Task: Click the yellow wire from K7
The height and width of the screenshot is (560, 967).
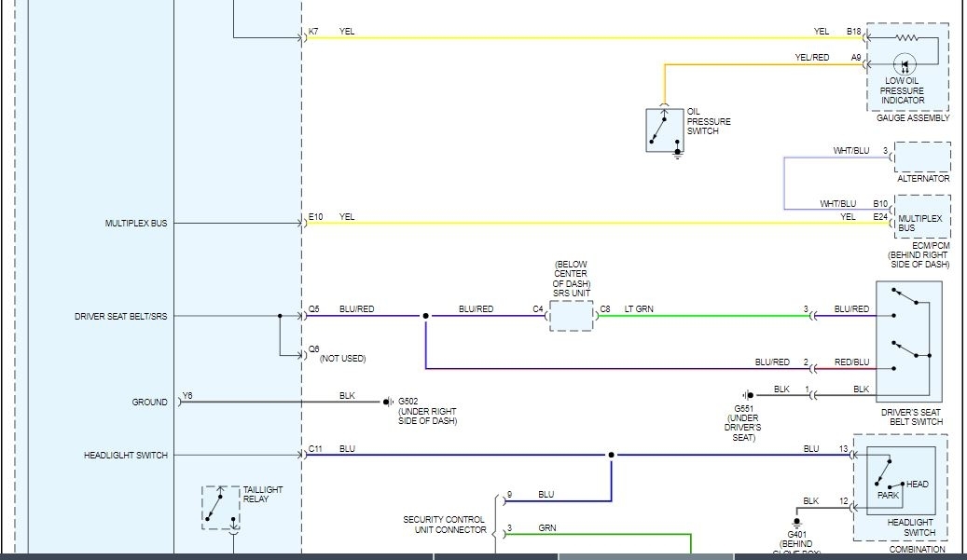Action: point(585,37)
